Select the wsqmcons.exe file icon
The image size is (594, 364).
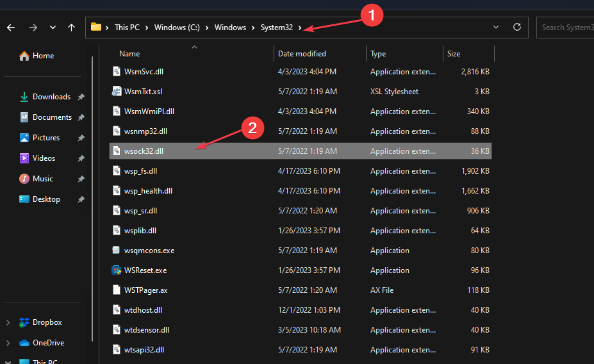tap(116, 251)
